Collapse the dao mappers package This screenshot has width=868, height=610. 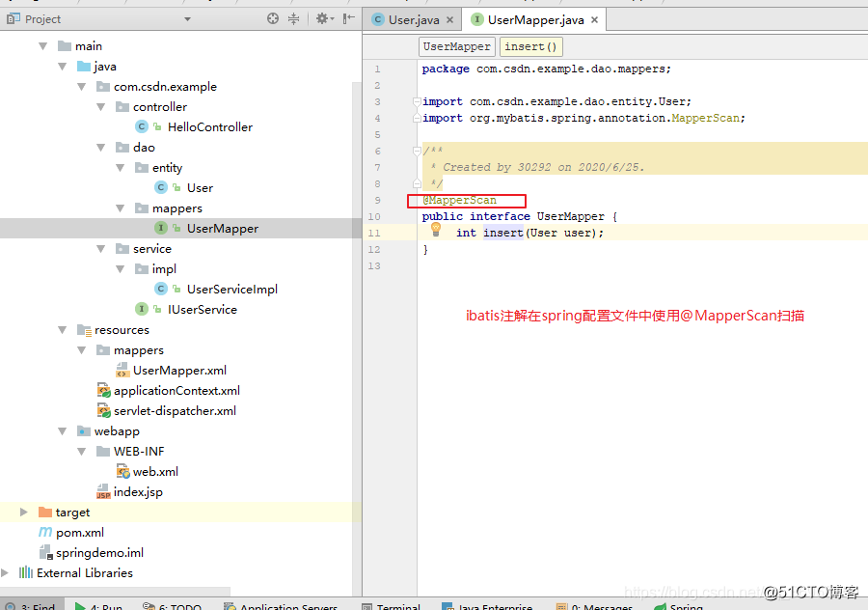tap(121, 208)
